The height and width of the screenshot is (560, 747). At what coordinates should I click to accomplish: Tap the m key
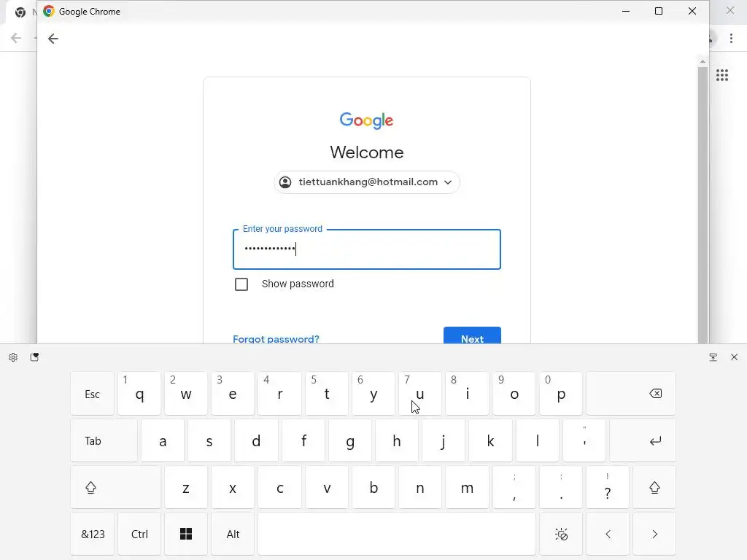[467, 487]
